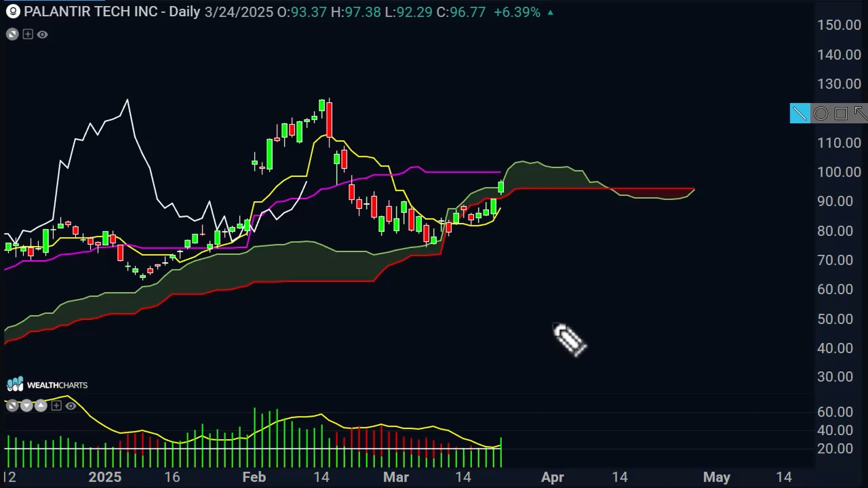Viewport: 868px width, 488px height.
Task: Click the 30.00 price axis label
Action: [835, 377]
